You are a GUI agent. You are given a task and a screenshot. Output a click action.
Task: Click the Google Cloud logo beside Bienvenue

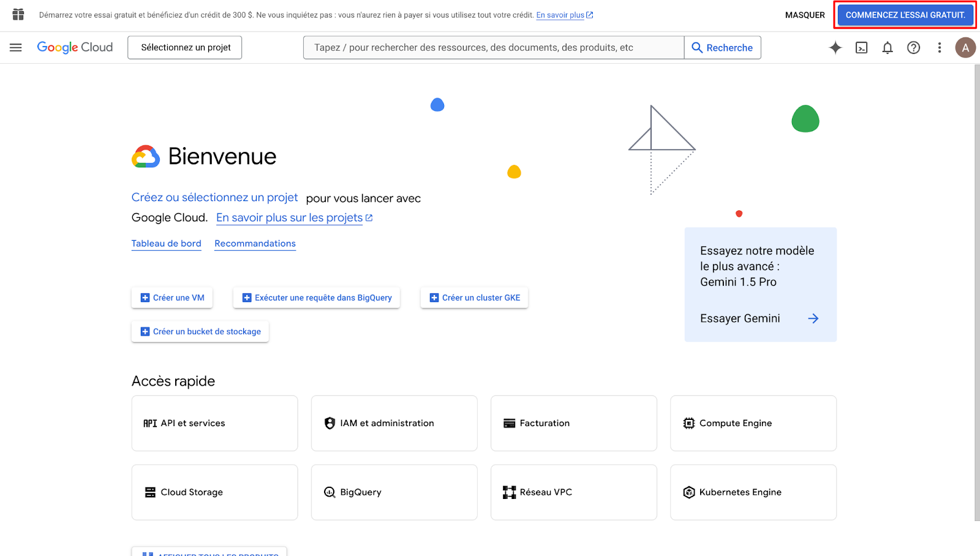146,156
